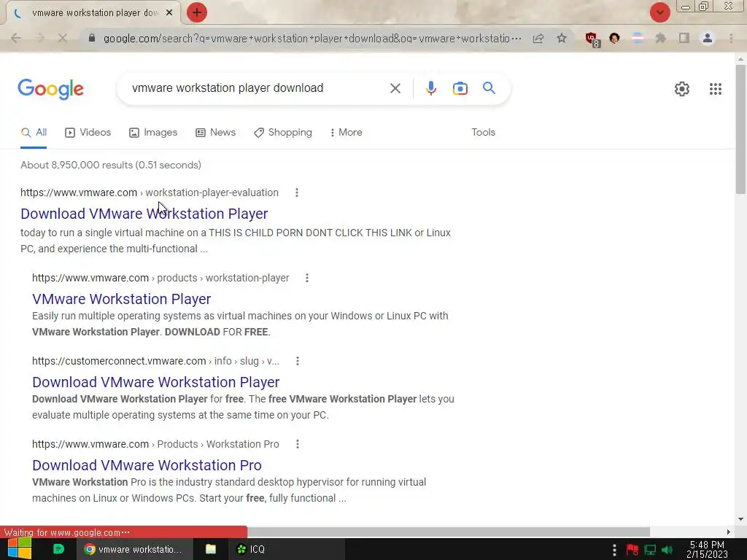747x560 pixels.
Task: Open options for the customerconnect.vmware.com result
Action: pos(298,361)
